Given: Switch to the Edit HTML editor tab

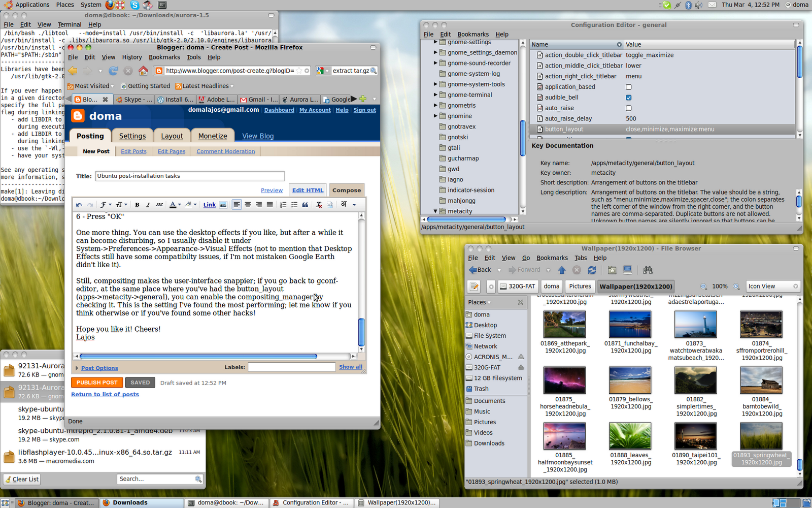Looking at the screenshot, I should pyautogui.click(x=308, y=190).
